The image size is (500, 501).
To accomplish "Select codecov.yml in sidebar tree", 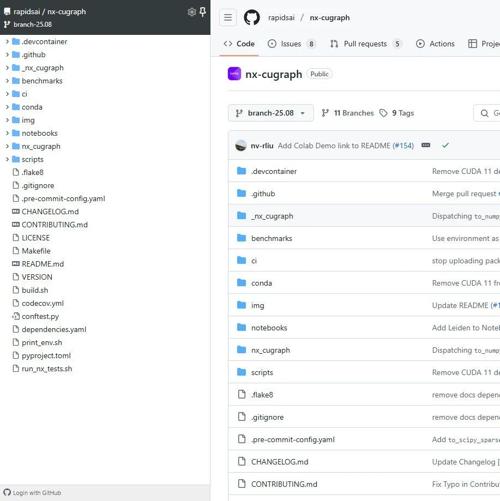I will click(43, 303).
